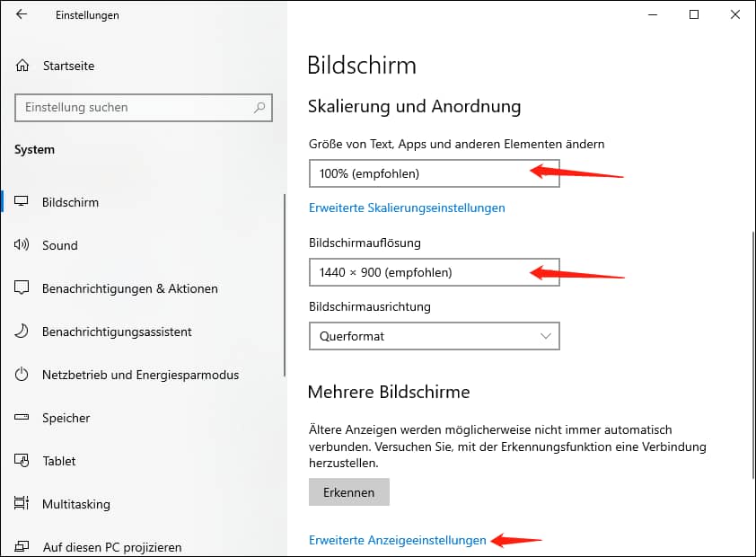Open Netzbetrieb und Energiesparmodus settings
This screenshot has height=557, width=756.
point(22,375)
